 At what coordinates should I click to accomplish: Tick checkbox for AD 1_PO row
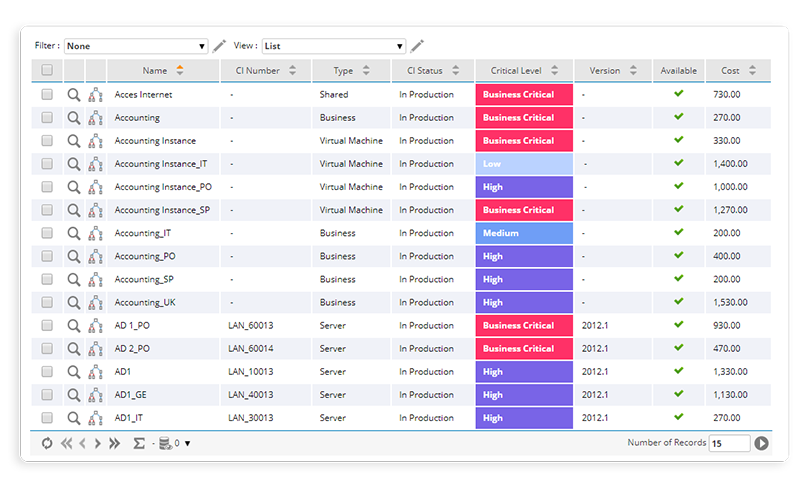tap(47, 325)
